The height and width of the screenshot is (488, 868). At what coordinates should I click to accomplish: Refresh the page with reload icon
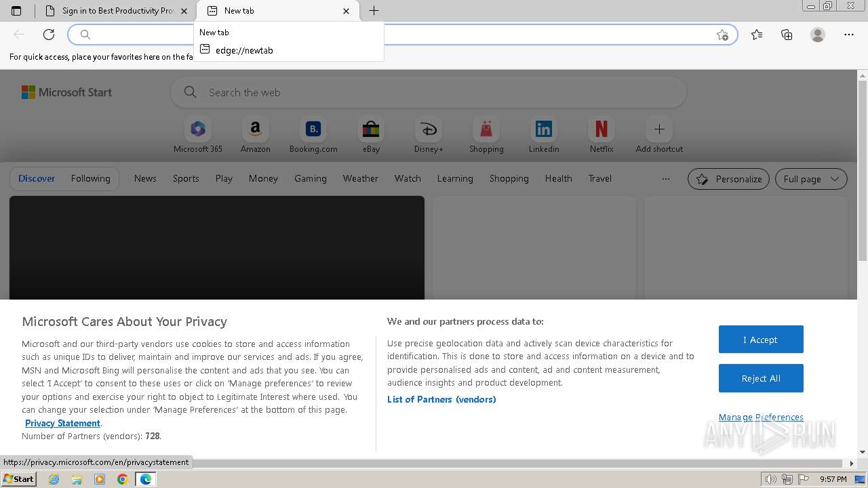[x=49, y=35]
